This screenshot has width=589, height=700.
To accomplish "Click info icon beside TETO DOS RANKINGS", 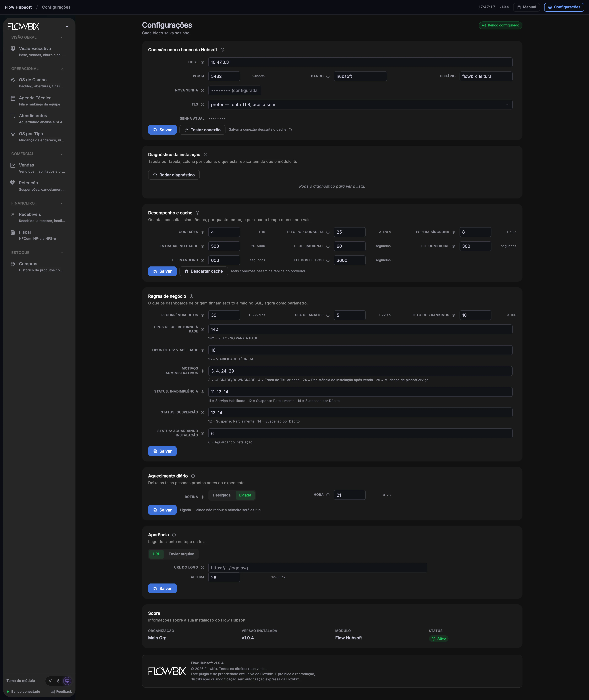I will pos(453,315).
